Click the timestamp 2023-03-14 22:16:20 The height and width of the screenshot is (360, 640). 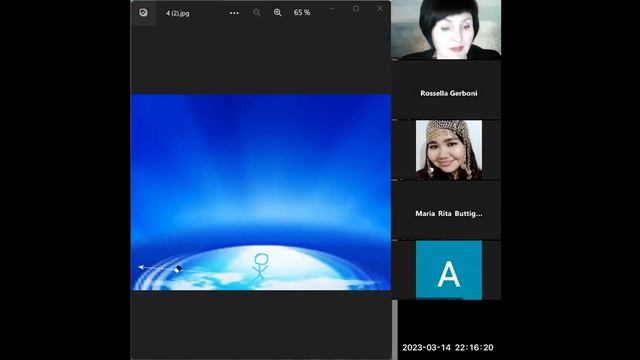[448, 347]
